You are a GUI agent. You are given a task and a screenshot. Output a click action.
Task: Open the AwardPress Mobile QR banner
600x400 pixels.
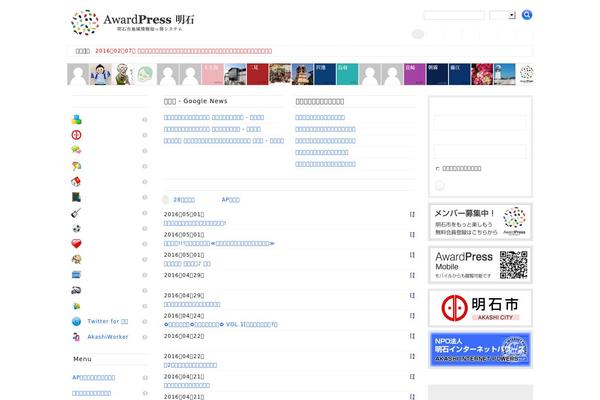pyautogui.click(x=480, y=265)
